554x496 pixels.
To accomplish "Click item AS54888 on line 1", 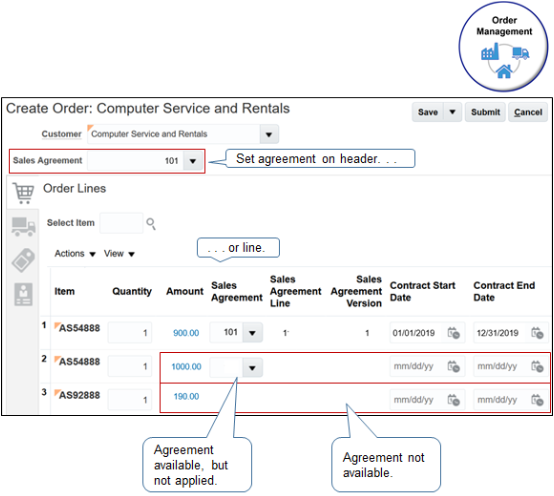I will [x=79, y=328].
